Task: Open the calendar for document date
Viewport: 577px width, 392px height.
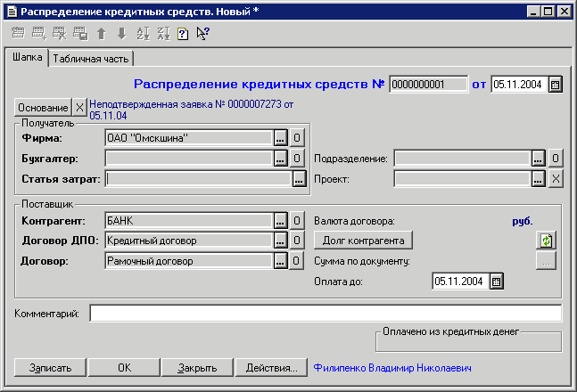Action: (x=555, y=85)
